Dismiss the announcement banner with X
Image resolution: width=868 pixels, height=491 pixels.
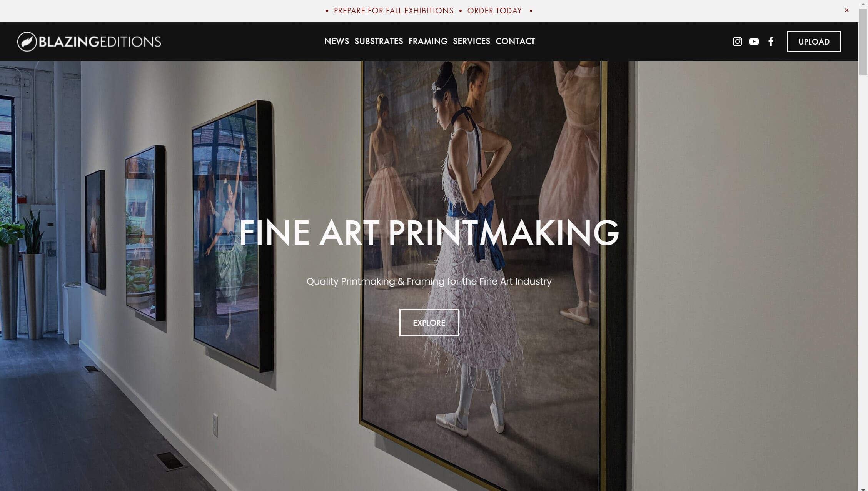coord(846,10)
